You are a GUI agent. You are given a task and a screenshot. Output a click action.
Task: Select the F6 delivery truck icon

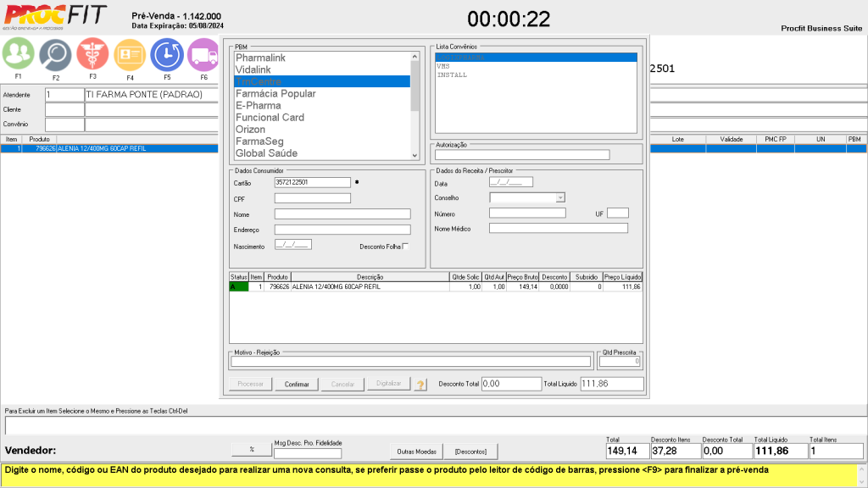point(203,55)
